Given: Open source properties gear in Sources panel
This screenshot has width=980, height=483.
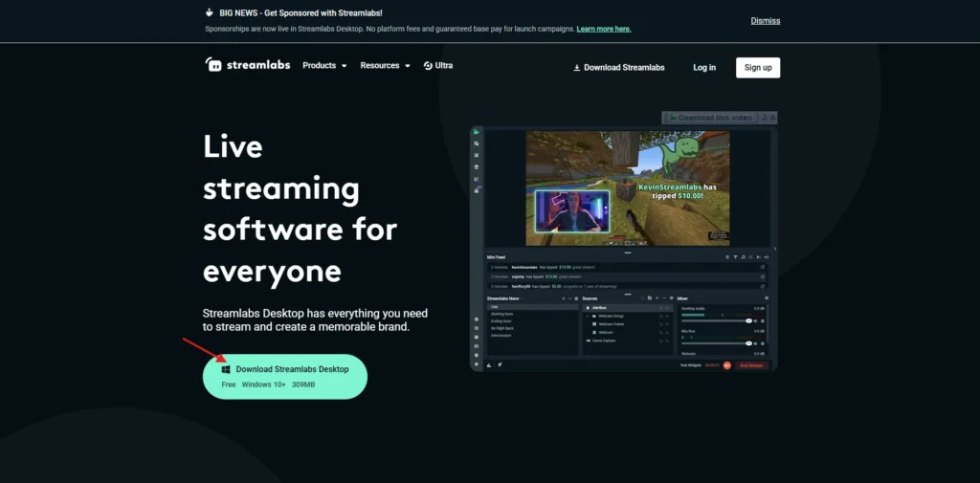Looking at the screenshot, I should 671,298.
